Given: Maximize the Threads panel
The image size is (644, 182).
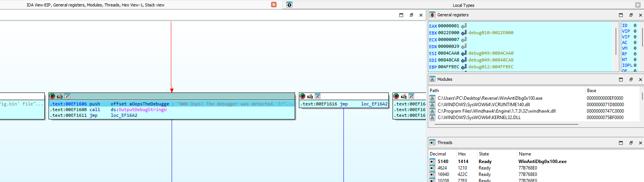Looking at the screenshot, I should pos(621,143).
